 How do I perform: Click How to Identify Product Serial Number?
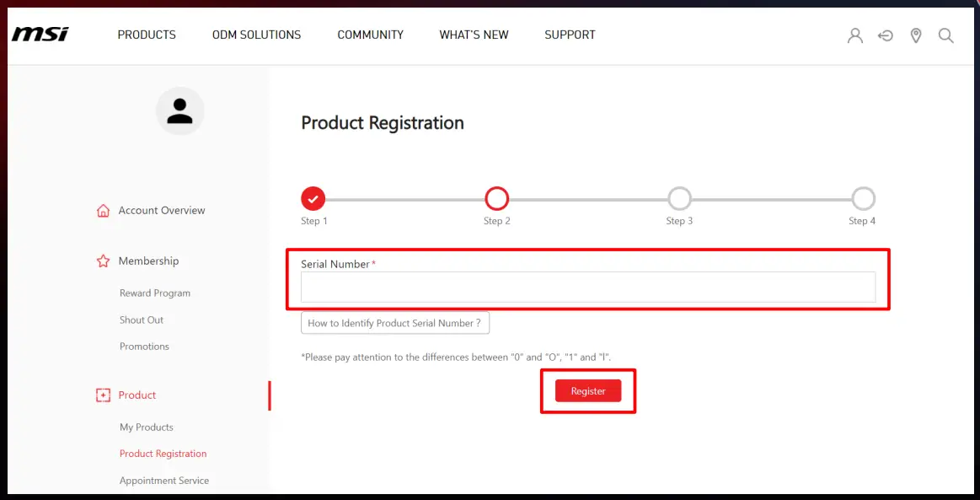[394, 323]
